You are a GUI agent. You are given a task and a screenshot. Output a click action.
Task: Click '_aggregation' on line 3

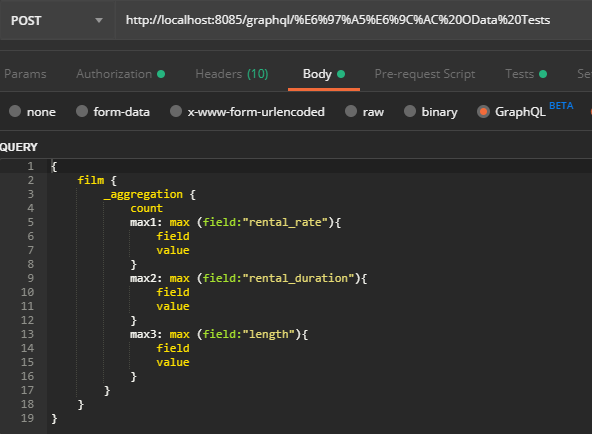point(143,194)
